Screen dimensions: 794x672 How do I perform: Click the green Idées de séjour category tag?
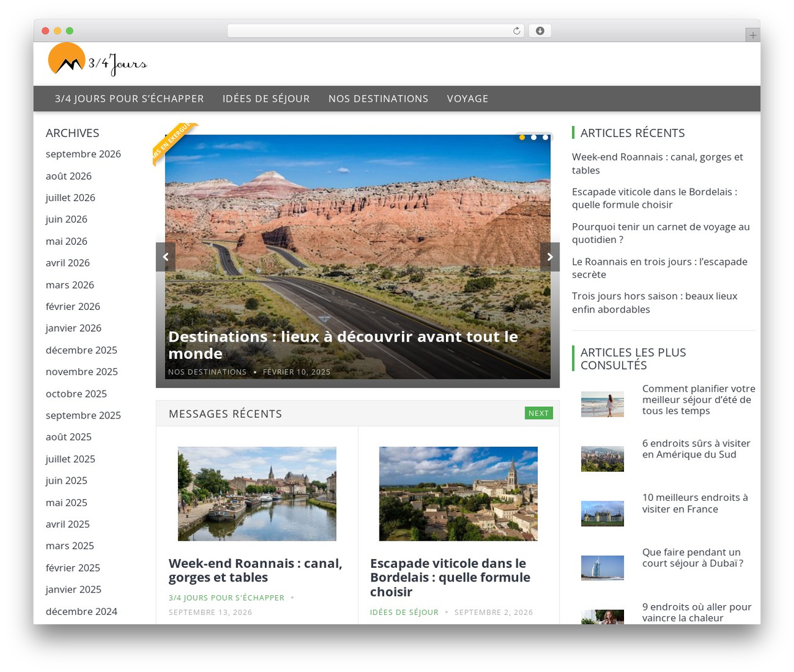[404, 612]
